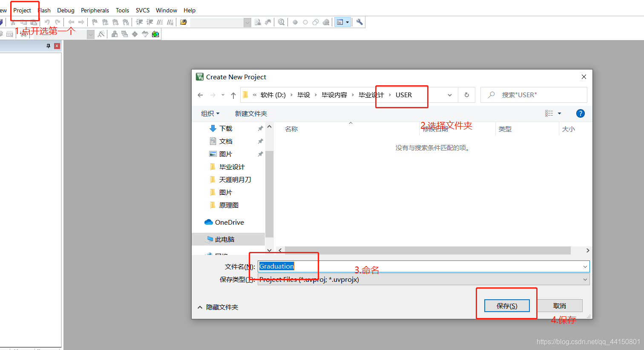Click the Redo toolbar icon
Image resolution: width=644 pixels, height=350 pixels.
57,22
